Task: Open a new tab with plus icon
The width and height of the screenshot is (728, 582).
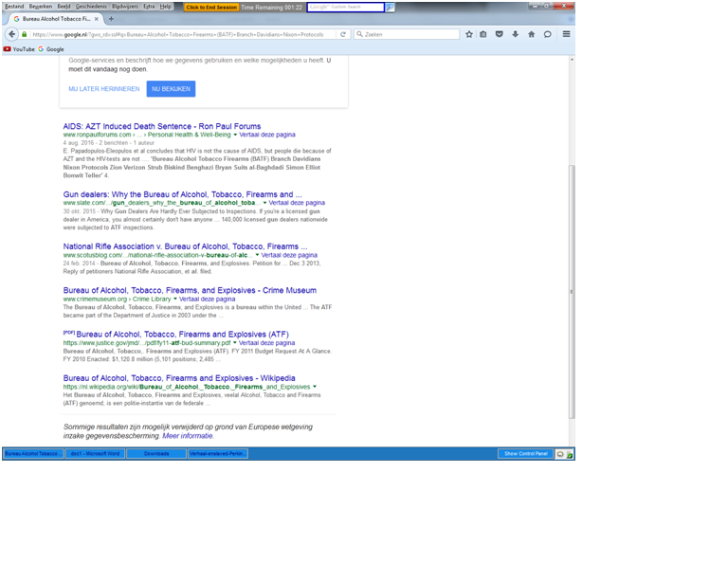Action: pyautogui.click(x=111, y=19)
